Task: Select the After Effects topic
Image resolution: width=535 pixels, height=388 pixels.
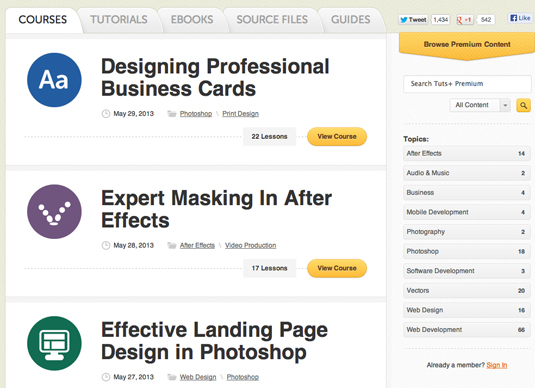Action: coord(466,154)
